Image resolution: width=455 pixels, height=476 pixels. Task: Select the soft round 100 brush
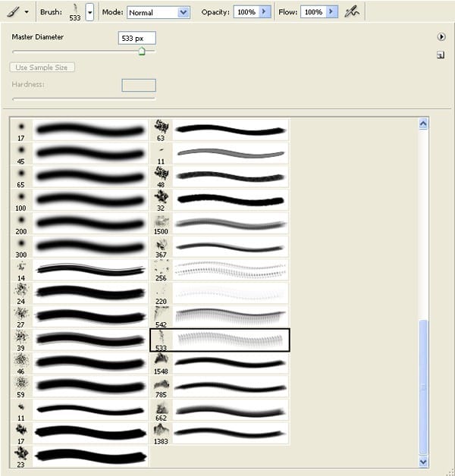[80, 200]
